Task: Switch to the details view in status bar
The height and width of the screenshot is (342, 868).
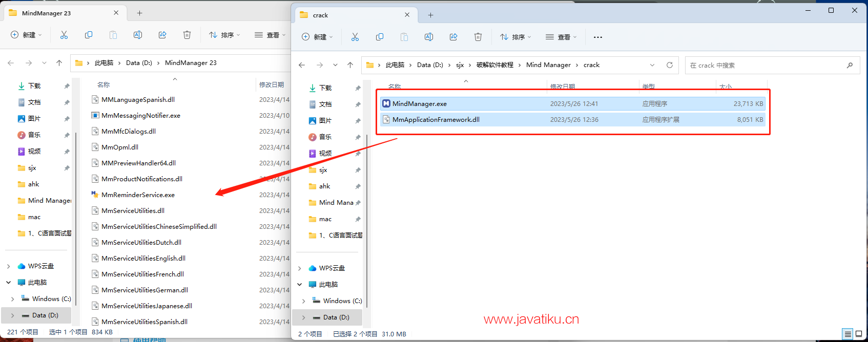Action: (848, 334)
